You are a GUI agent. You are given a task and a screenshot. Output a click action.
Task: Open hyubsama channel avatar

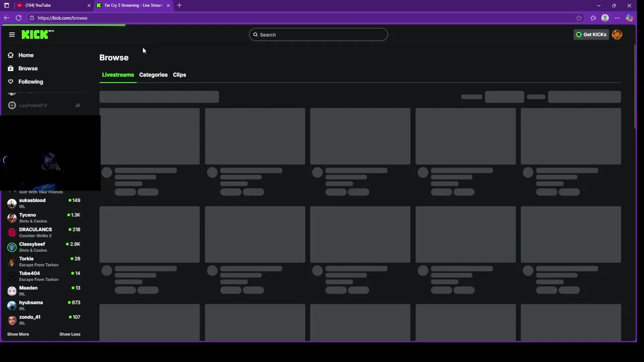pos(12,305)
